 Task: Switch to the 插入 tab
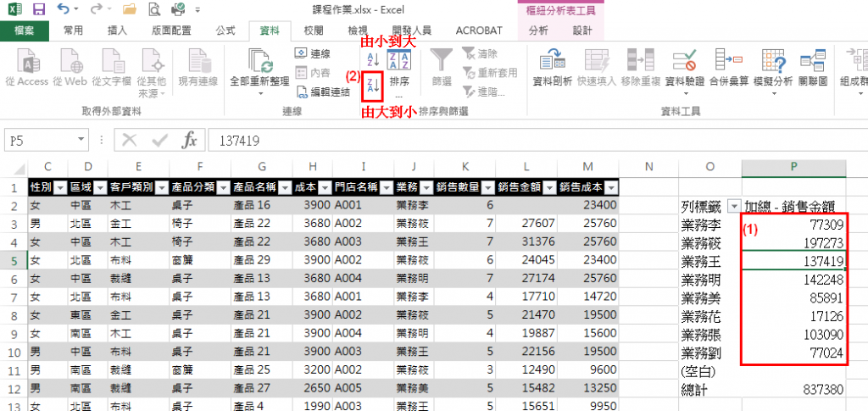point(117,31)
